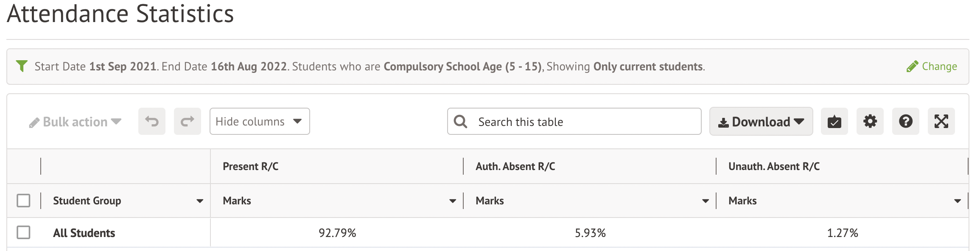980x251 pixels.
Task: Expand the Student Group column menu
Action: point(200,201)
